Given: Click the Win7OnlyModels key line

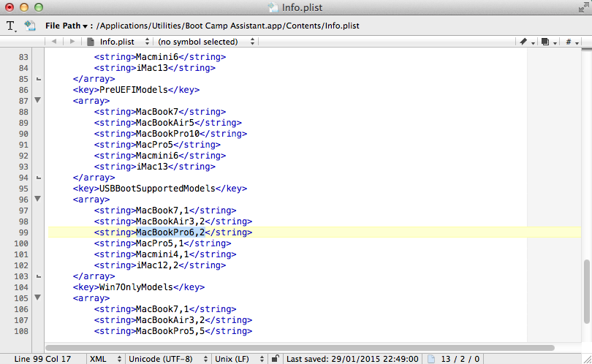Looking at the screenshot, I should 139,287.
